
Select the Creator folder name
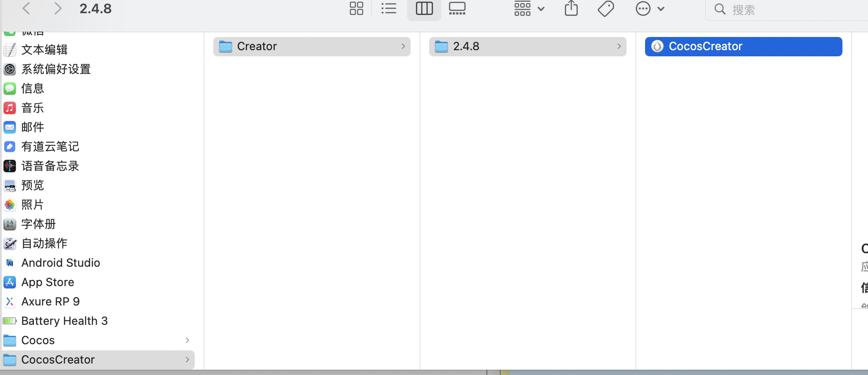tap(257, 46)
